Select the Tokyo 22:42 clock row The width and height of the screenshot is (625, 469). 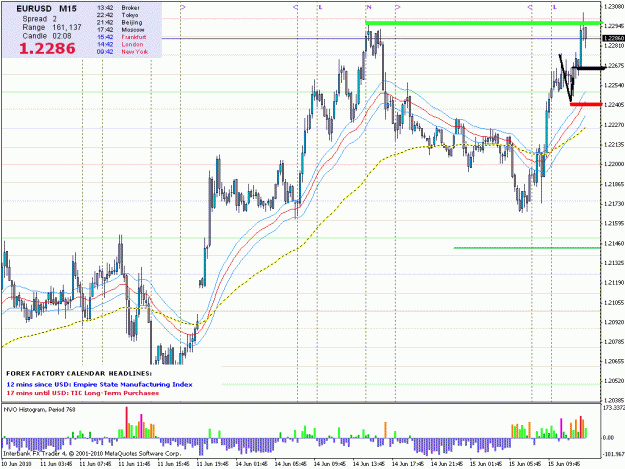pyautogui.click(x=117, y=15)
